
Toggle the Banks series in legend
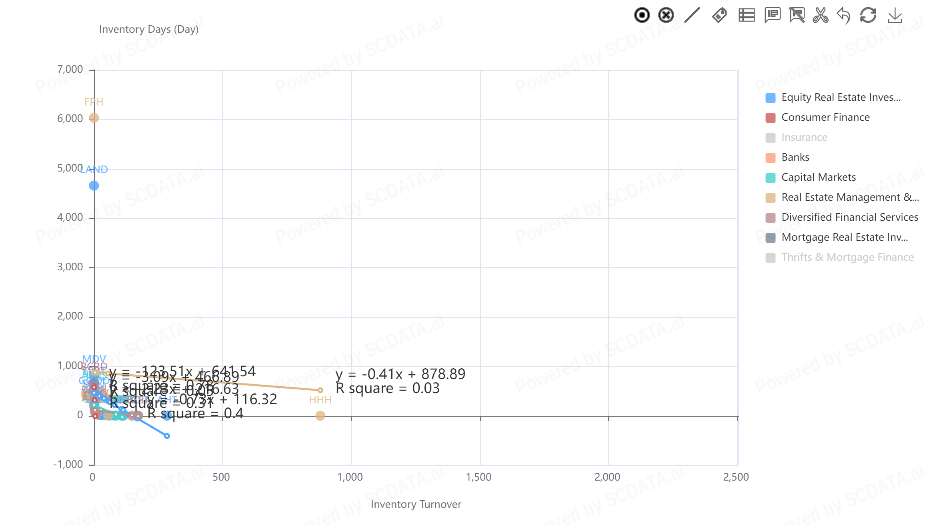coord(795,157)
